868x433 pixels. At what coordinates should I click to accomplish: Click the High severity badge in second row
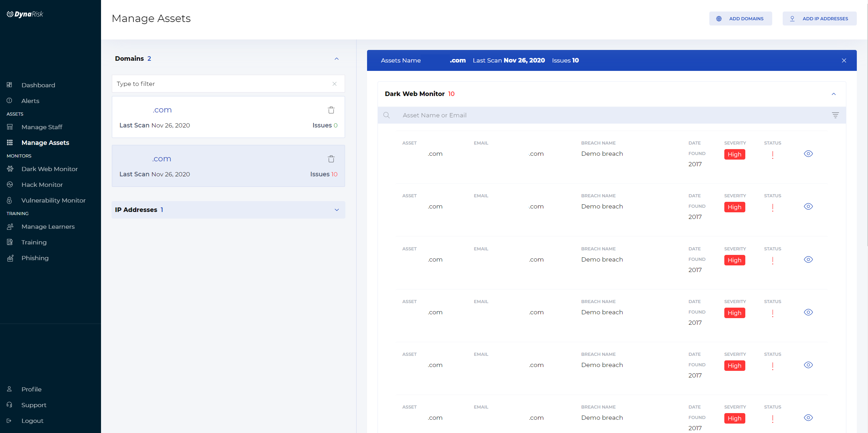pyautogui.click(x=734, y=207)
